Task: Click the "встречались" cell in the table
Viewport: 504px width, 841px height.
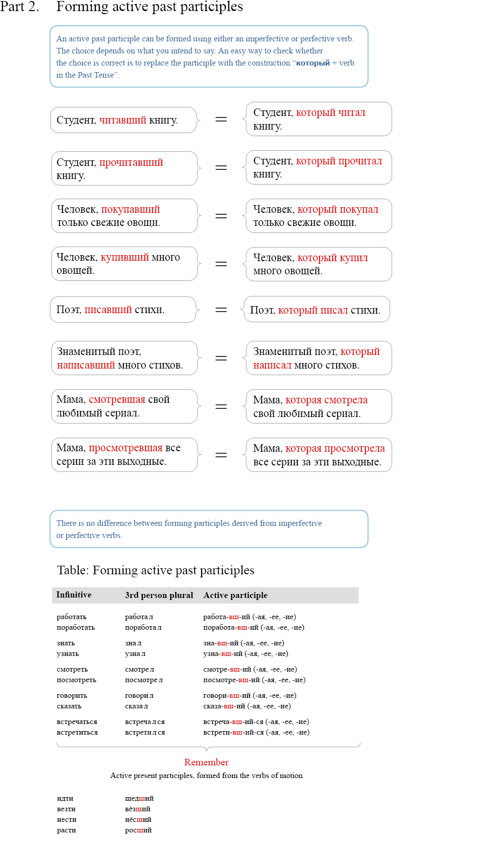Action: [145, 722]
